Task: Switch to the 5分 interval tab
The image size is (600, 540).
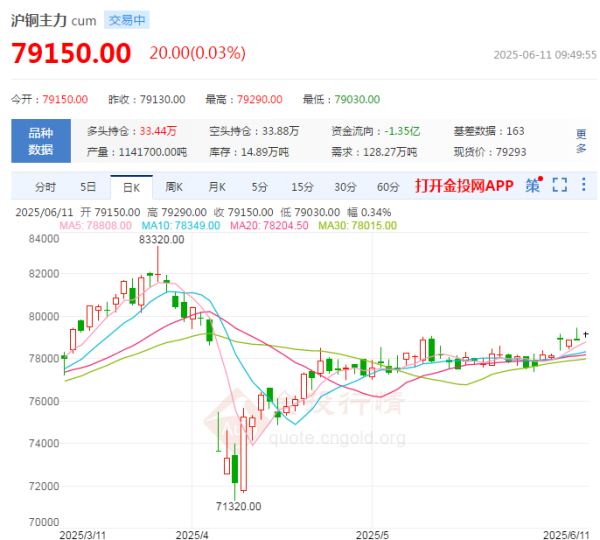Action: pyautogui.click(x=259, y=187)
